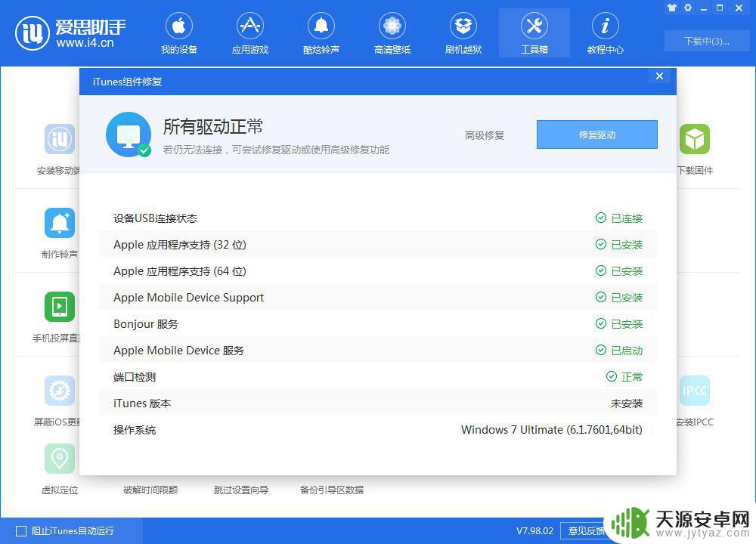Open 破解时间限额 tool label

[x=150, y=490]
